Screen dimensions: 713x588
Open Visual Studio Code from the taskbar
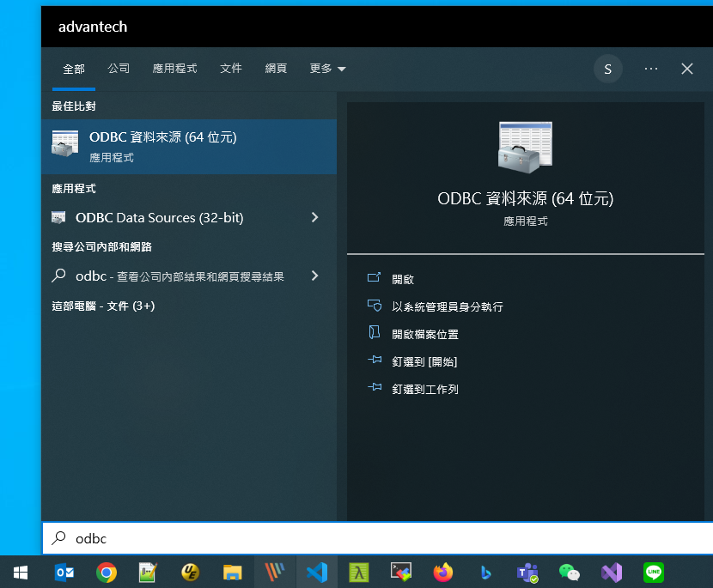click(x=316, y=572)
